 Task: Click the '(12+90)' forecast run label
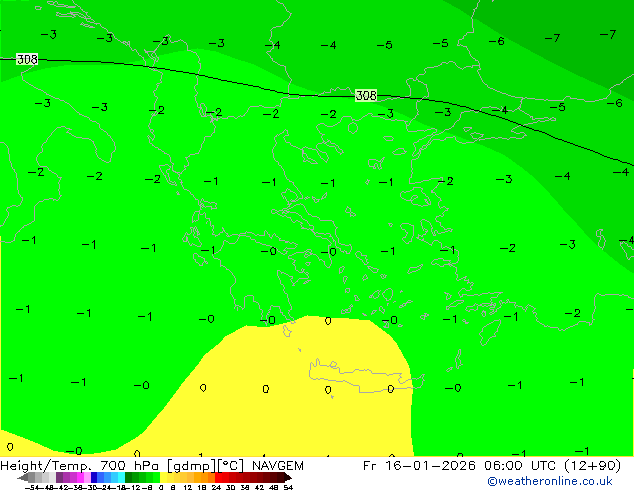(x=592, y=466)
